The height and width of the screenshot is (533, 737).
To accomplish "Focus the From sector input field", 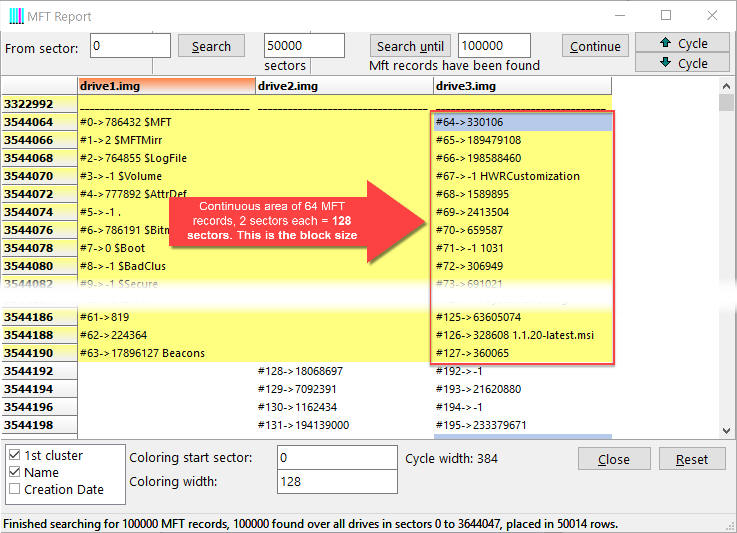I will click(130, 46).
